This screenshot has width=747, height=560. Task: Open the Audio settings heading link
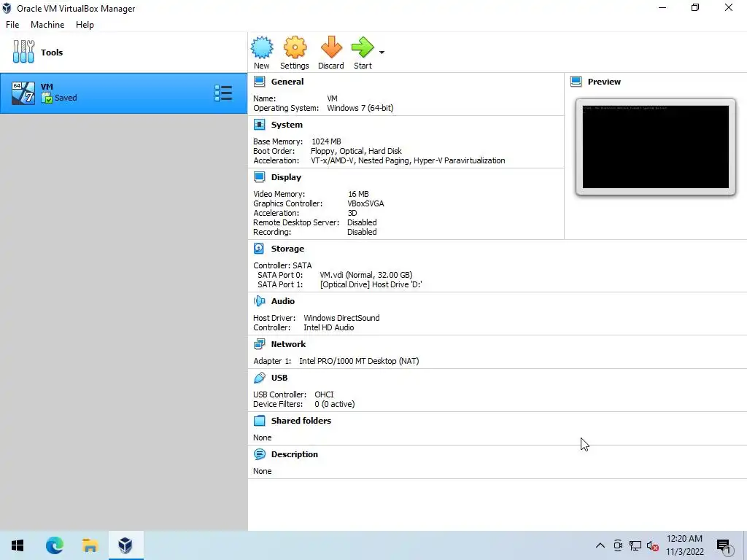pyautogui.click(x=283, y=301)
